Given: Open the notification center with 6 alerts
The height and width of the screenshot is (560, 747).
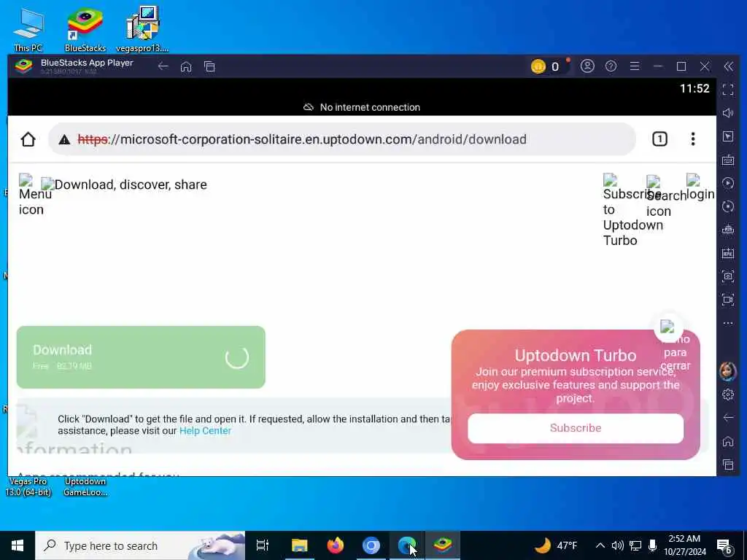Looking at the screenshot, I should [724, 545].
